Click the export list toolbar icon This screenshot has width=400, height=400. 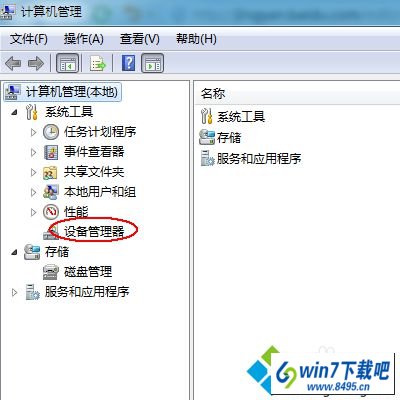97,63
